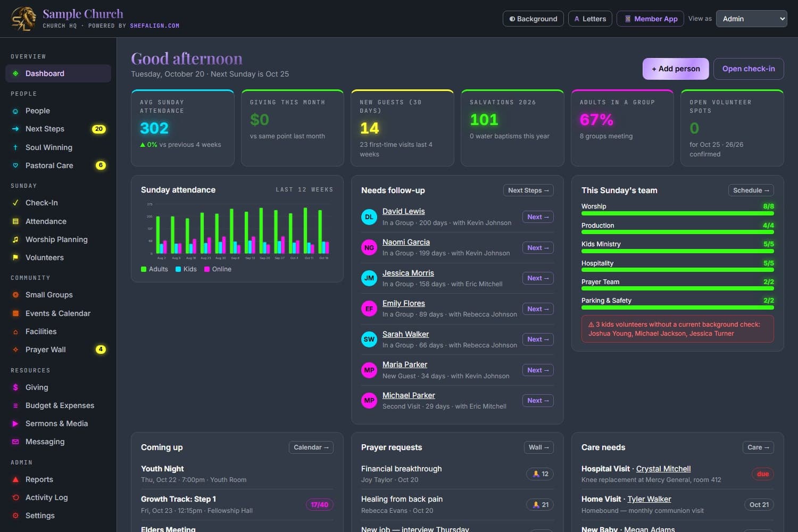Open Calendar from the Coming up card
The height and width of the screenshot is (532, 798).
pyautogui.click(x=311, y=447)
